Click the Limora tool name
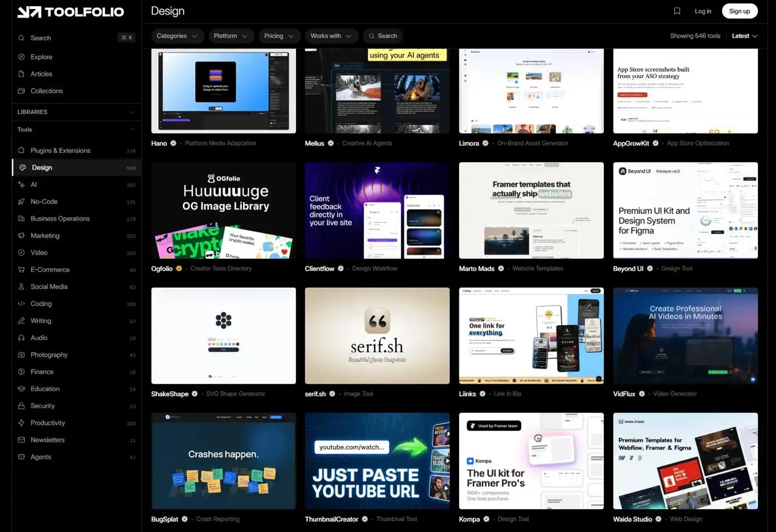Screen dimensions: 776x532 pos(469,144)
